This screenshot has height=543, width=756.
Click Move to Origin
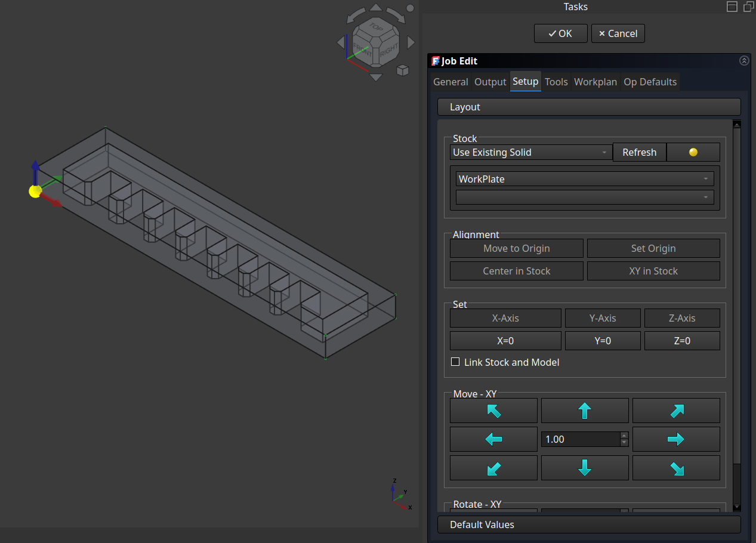click(x=517, y=248)
